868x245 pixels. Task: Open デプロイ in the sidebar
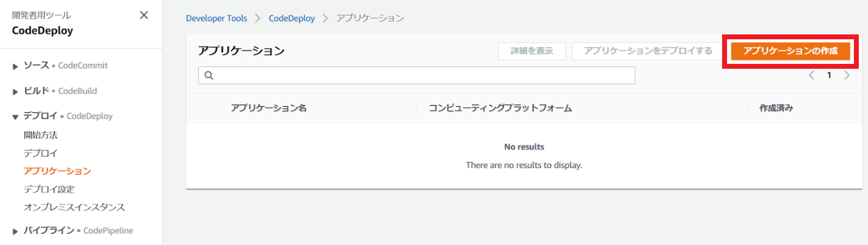40,153
